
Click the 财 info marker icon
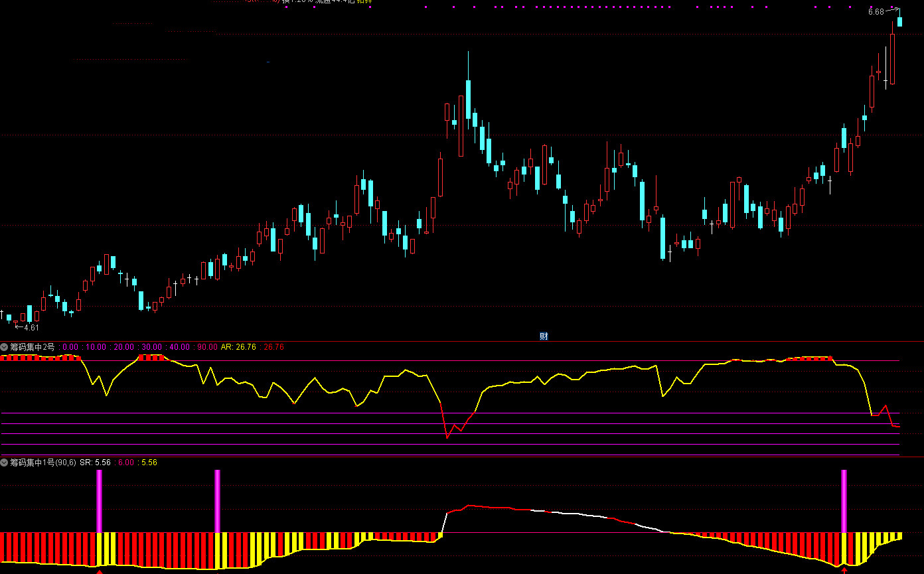544,336
